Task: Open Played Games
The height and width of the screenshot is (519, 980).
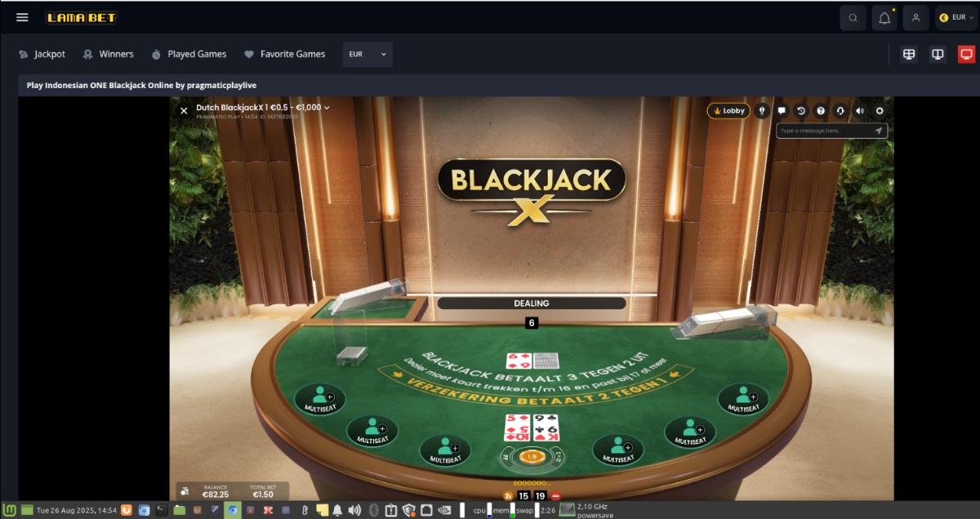Action: (x=189, y=55)
